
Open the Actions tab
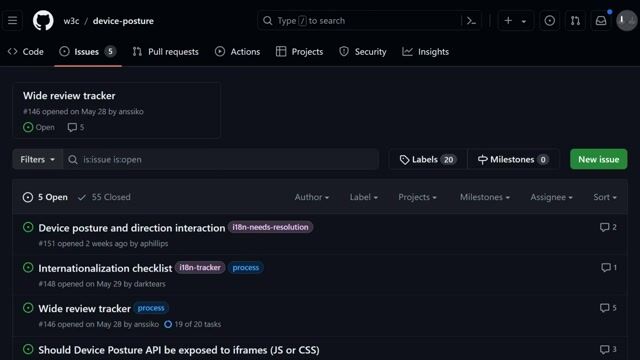pos(238,52)
